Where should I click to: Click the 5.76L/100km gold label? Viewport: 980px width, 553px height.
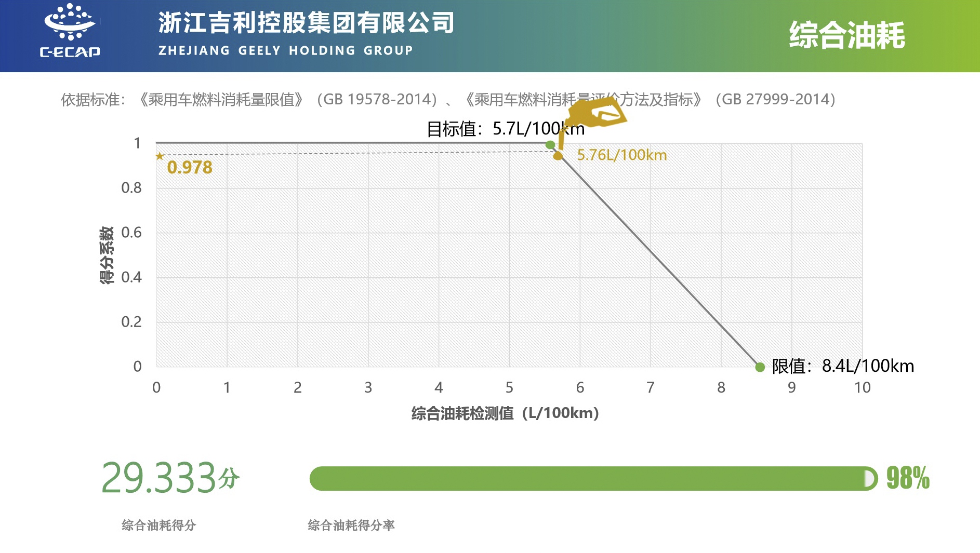(x=622, y=155)
